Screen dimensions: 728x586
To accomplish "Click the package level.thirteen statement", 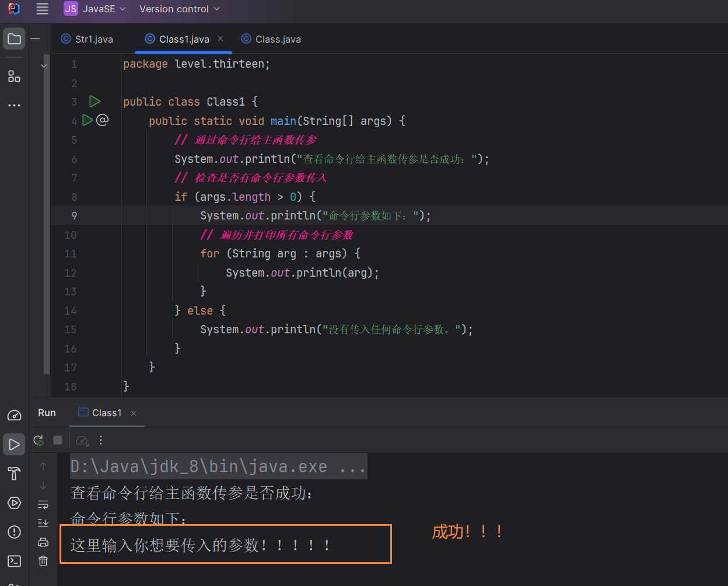I will [x=197, y=64].
